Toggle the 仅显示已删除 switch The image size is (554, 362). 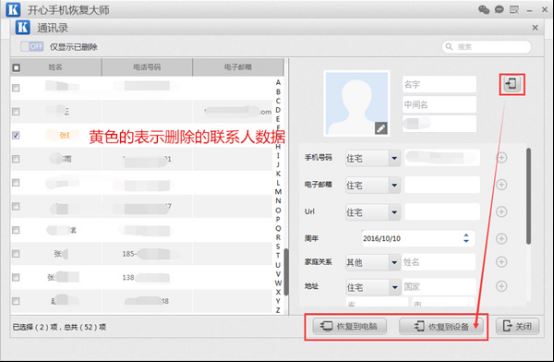(x=32, y=46)
